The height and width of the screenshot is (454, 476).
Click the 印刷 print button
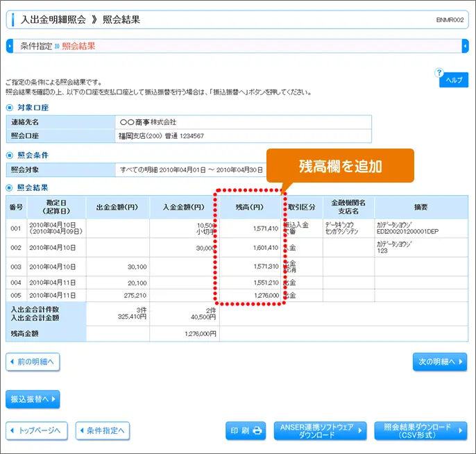[x=246, y=430]
